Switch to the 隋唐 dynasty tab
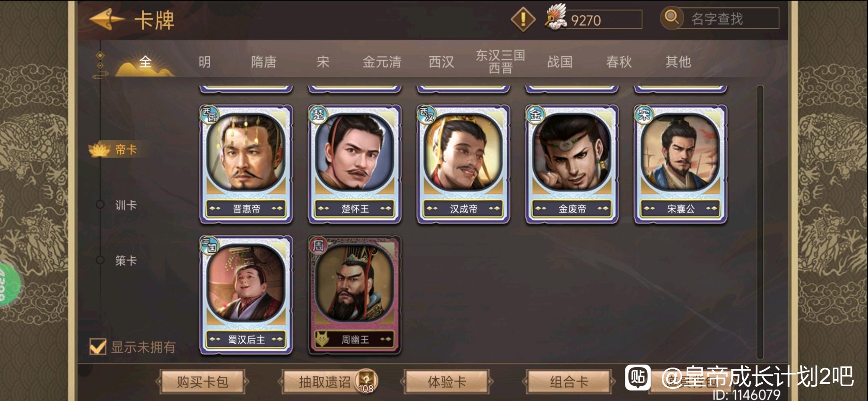This screenshot has height=401, width=868. coord(263,62)
